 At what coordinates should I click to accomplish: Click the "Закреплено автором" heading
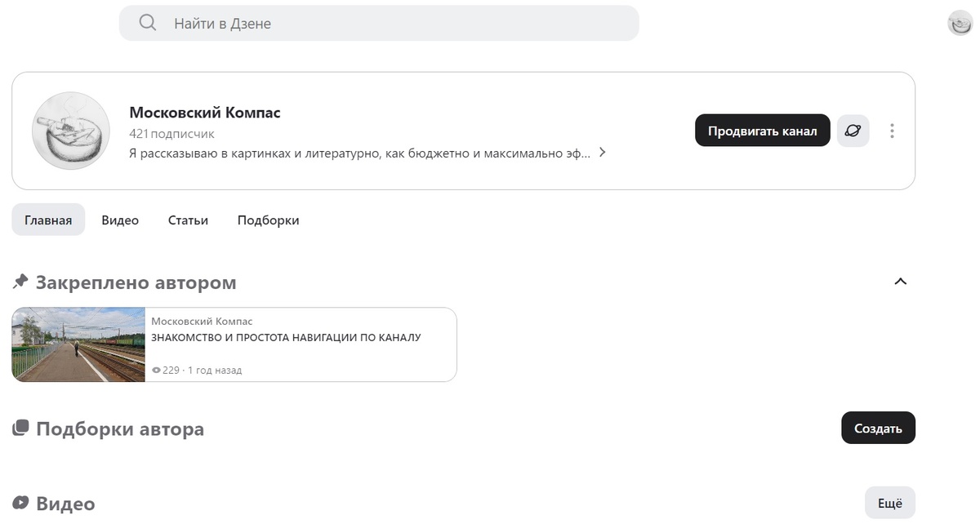pyautogui.click(x=136, y=282)
